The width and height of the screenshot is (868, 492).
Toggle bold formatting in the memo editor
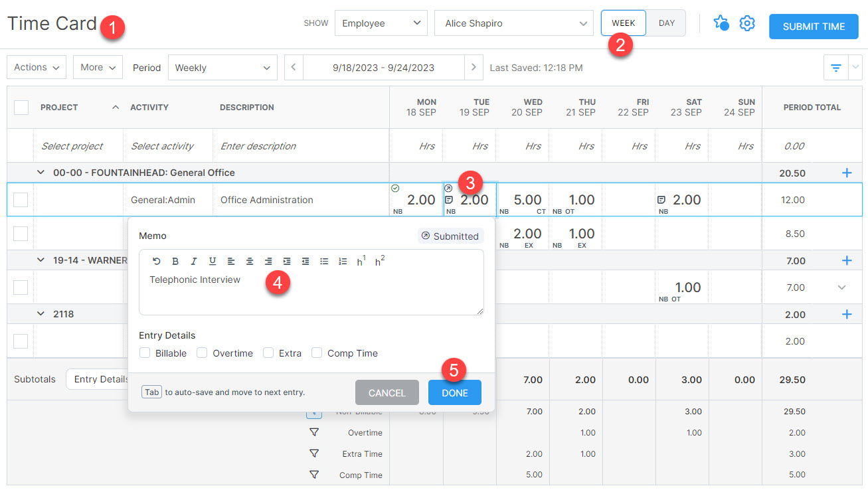(x=175, y=261)
